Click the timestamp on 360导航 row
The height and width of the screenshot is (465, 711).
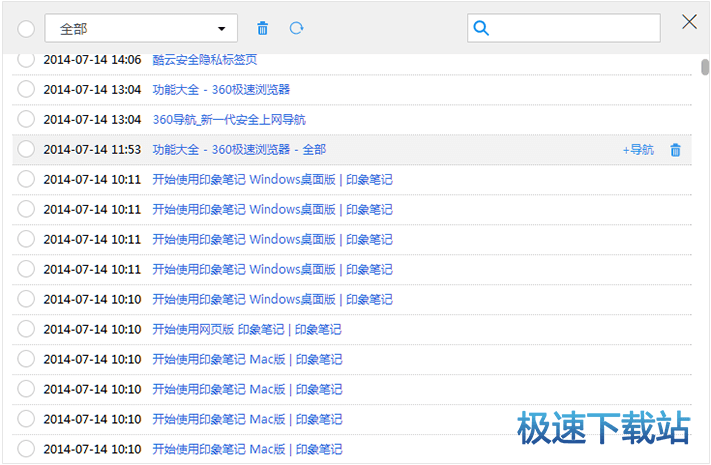point(92,119)
